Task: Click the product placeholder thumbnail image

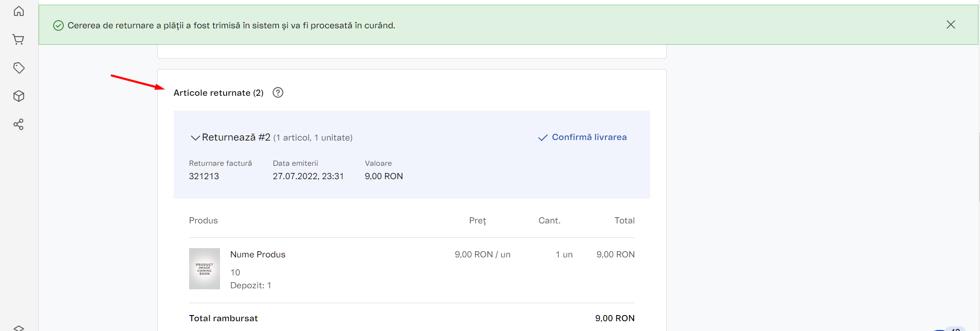Action: (x=205, y=269)
